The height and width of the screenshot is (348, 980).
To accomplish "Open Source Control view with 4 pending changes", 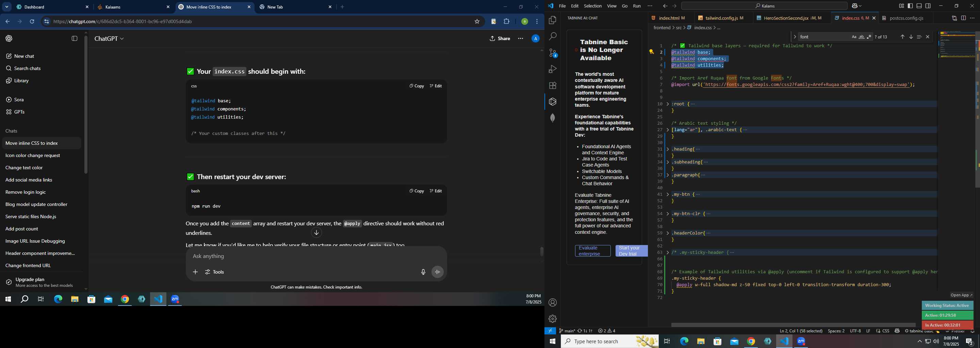I will pos(553,53).
